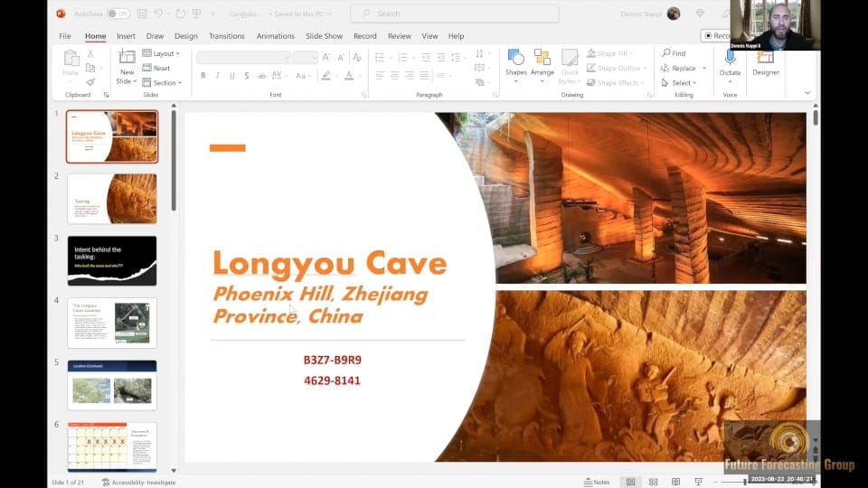Open the Transitions tab
Image resolution: width=868 pixels, height=488 pixels.
tap(226, 36)
